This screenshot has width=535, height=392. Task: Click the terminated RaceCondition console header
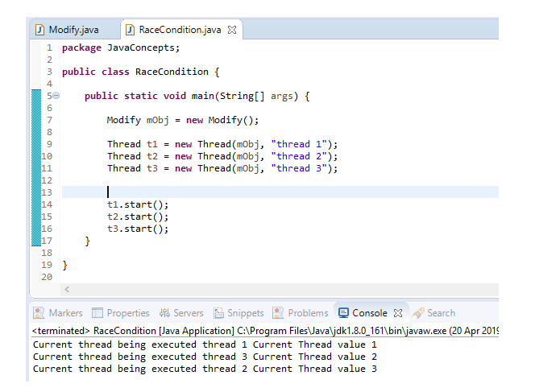coord(265,331)
